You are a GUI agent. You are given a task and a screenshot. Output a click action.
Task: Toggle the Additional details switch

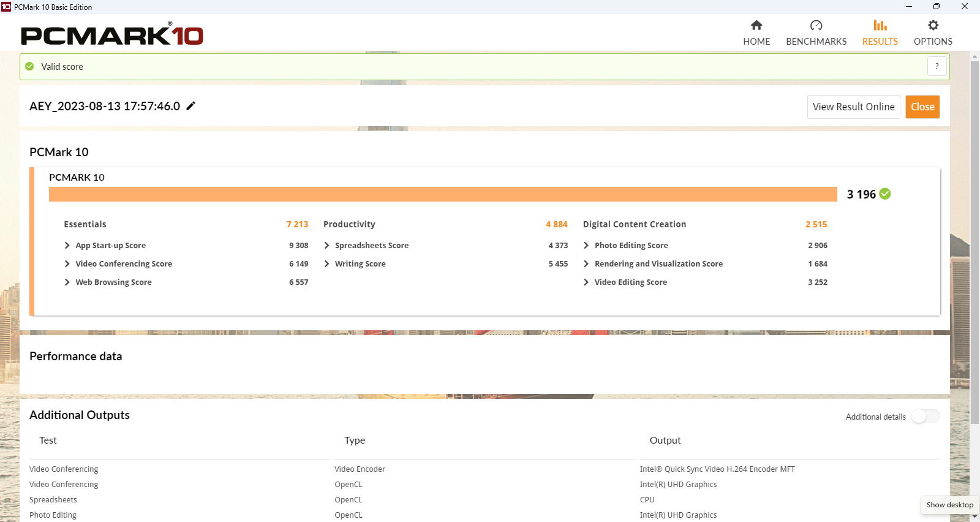coord(925,417)
